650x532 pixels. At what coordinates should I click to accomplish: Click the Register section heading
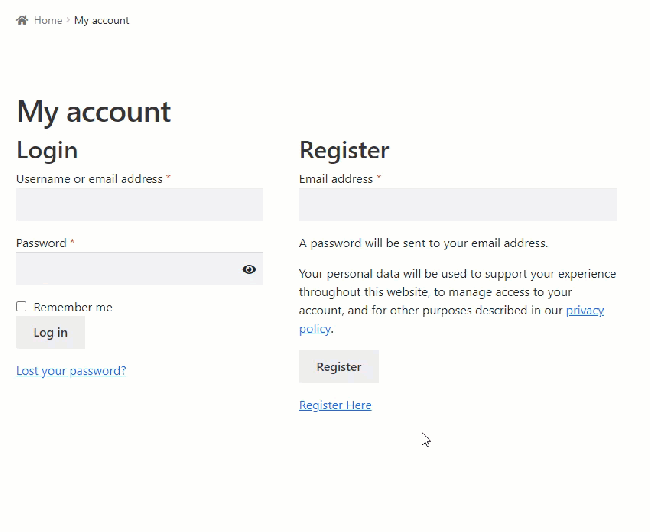click(344, 150)
